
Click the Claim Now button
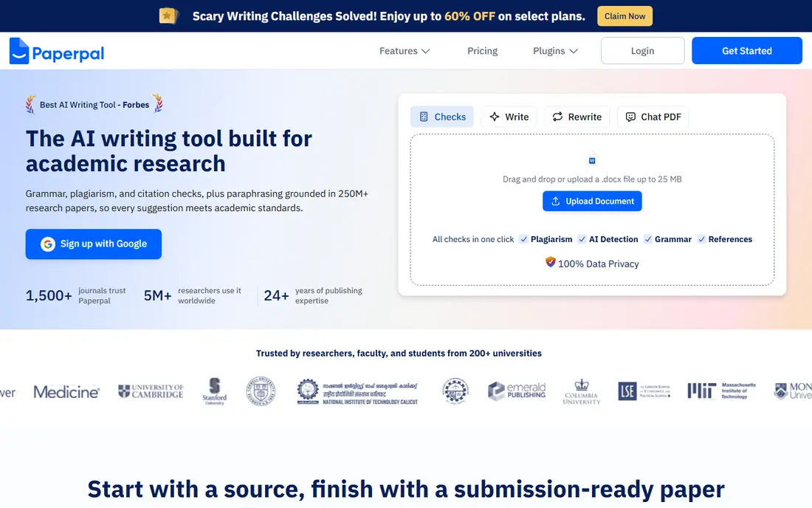click(625, 16)
